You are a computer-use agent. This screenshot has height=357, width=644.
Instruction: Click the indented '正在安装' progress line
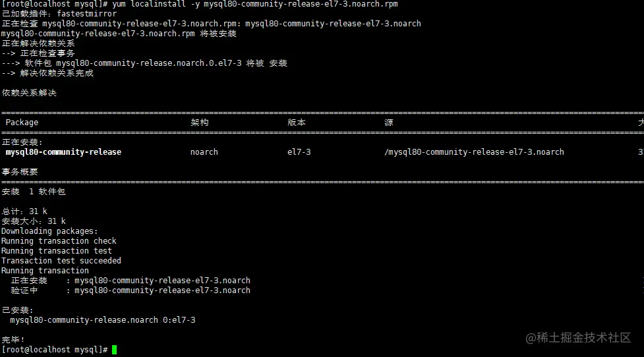(131, 281)
